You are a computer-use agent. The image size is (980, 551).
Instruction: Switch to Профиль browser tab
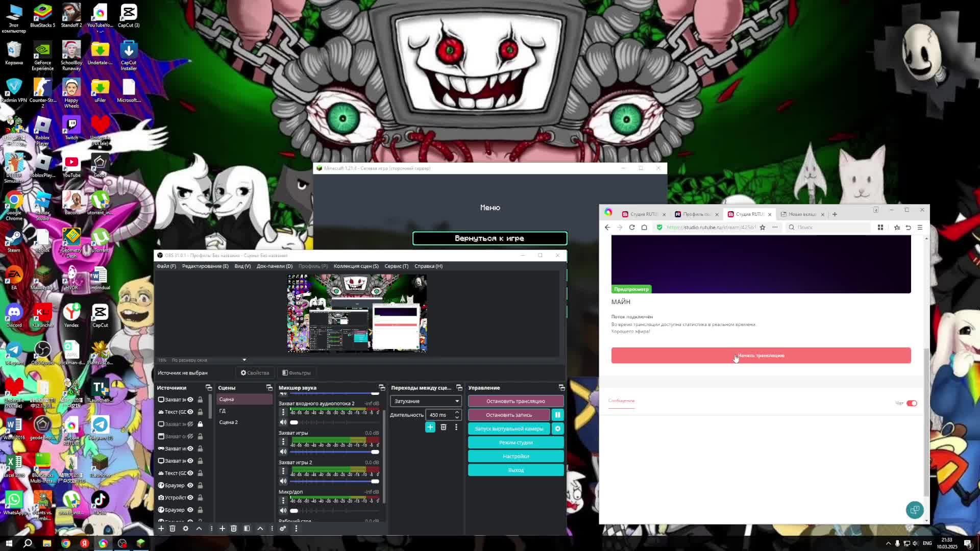697,214
